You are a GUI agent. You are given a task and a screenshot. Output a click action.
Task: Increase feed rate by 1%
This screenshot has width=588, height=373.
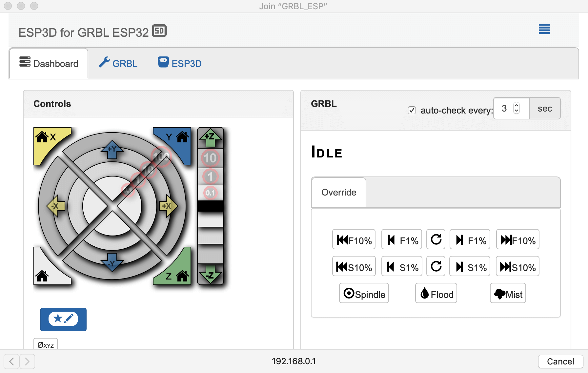click(x=470, y=239)
